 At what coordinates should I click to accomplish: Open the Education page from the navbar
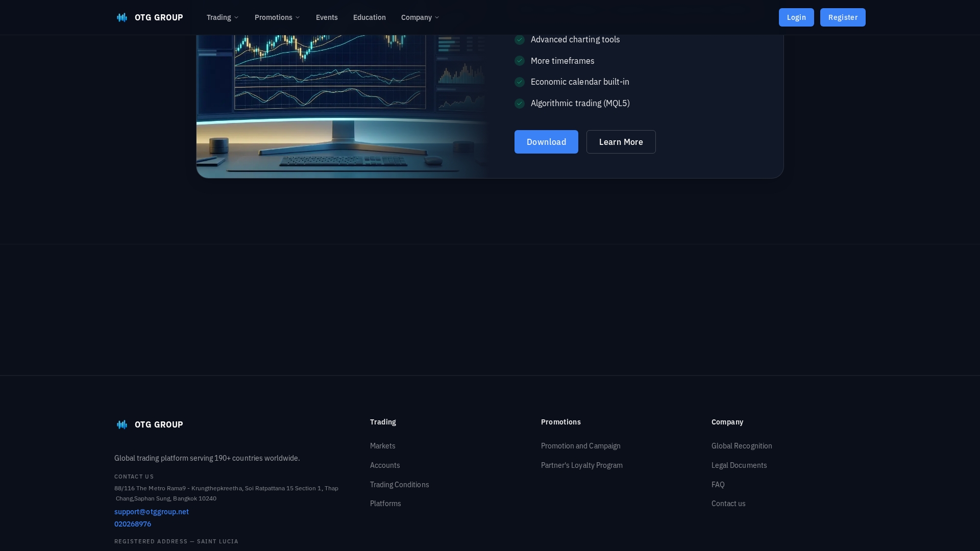point(370,17)
